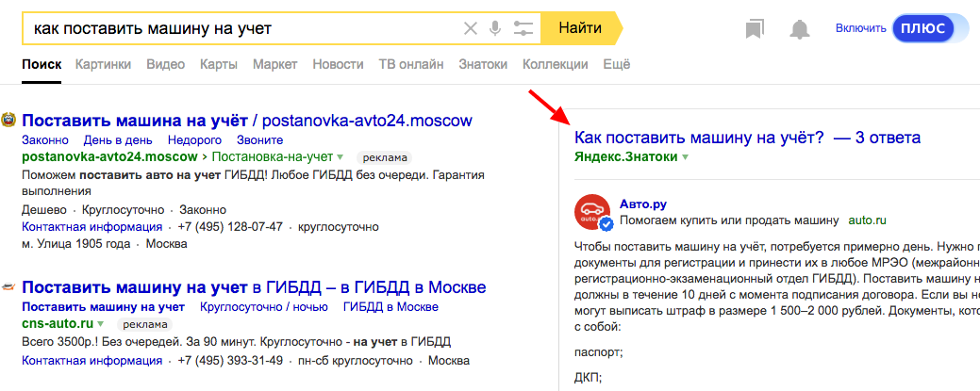The width and height of the screenshot is (980, 391).
Task: Open Контактная информация for +7 (495) 128-07-47
Action: click(x=91, y=226)
